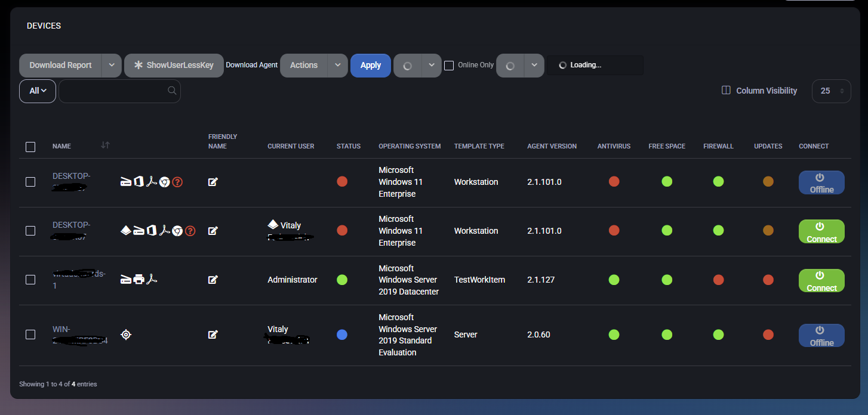Screen dimensions: 868x415
Task: Click the Office icon in the Windows 11 row with Connect
Action: 152,231
